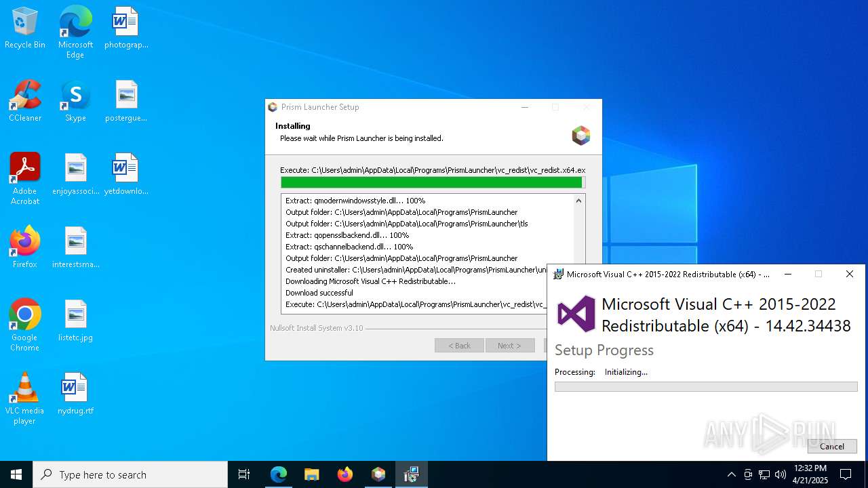Screen dimensions: 868x488
Task: Close the Visual C++ Redistributable window
Action: (849, 274)
